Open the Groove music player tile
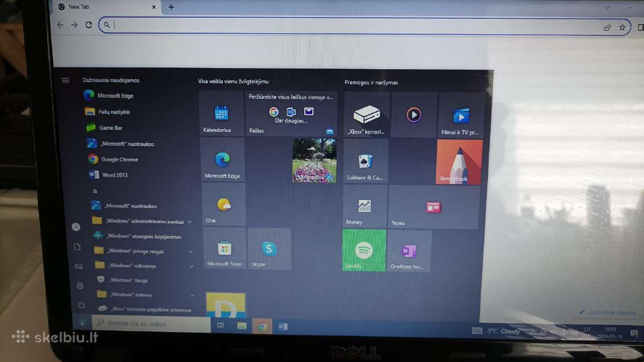 (413, 114)
